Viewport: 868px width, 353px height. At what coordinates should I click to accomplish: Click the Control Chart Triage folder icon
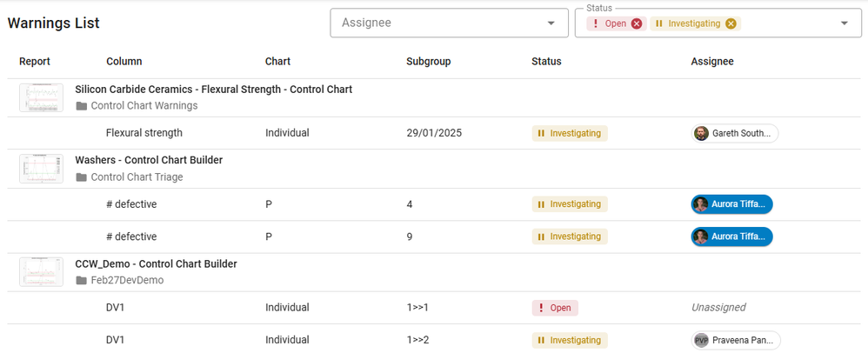(82, 177)
